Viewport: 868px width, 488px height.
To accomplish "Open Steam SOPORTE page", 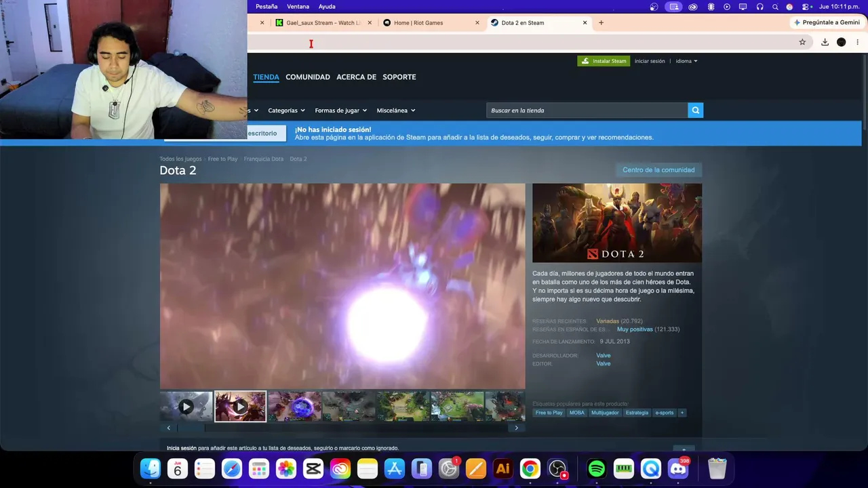I will coord(399,77).
